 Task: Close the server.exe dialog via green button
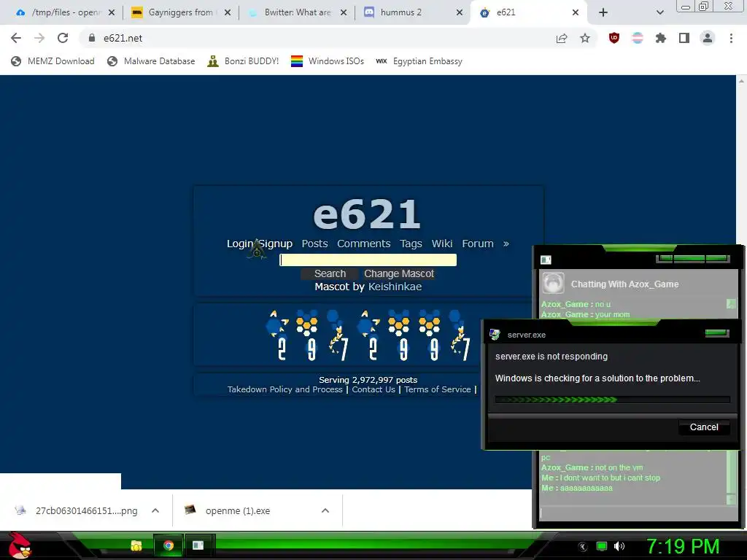717,332
